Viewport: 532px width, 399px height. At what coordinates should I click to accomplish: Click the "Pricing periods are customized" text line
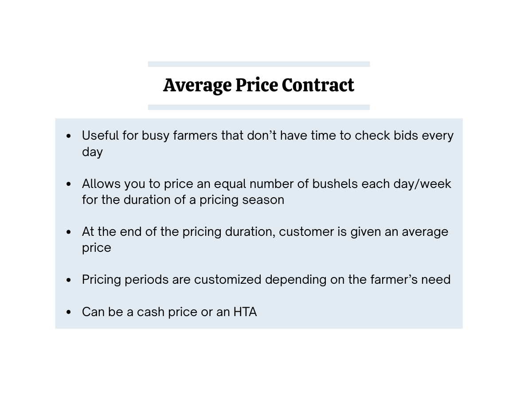point(266,280)
